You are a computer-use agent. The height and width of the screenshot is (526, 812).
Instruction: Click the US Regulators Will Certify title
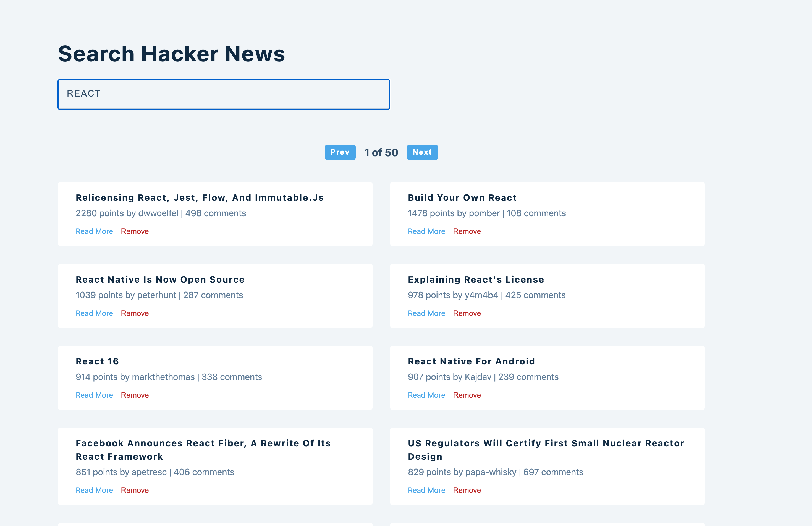click(x=546, y=450)
